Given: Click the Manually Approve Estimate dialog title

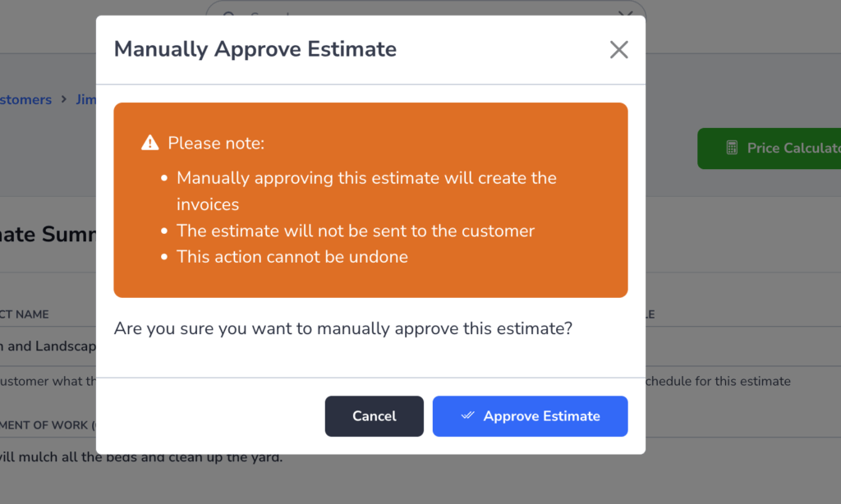Looking at the screenshot, I should pyautogui.click(x=255, y=49).
